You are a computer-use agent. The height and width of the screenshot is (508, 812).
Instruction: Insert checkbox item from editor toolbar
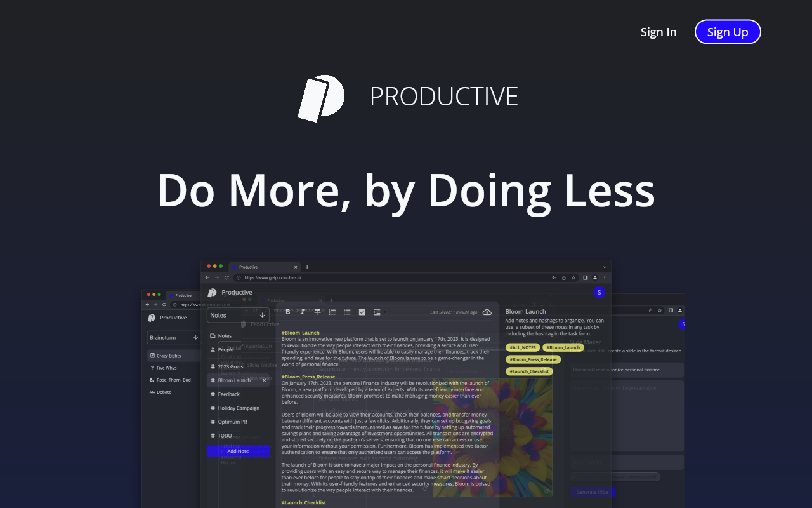coord(362,312)
